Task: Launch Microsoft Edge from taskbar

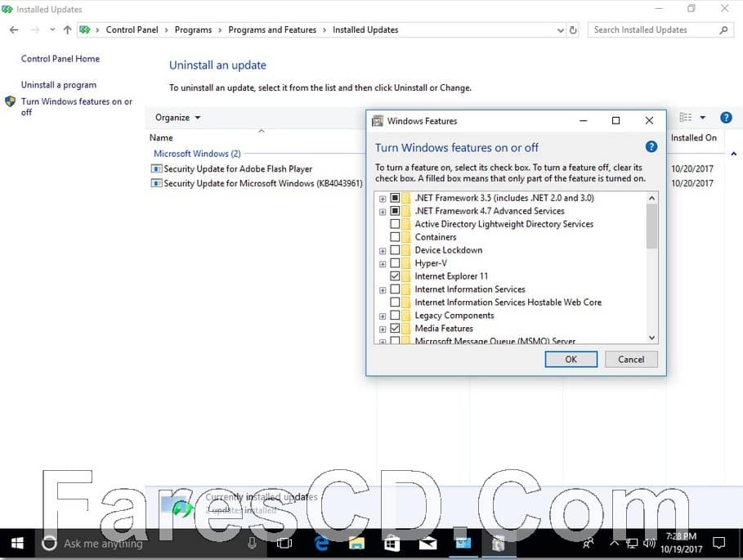Action: 321,544
